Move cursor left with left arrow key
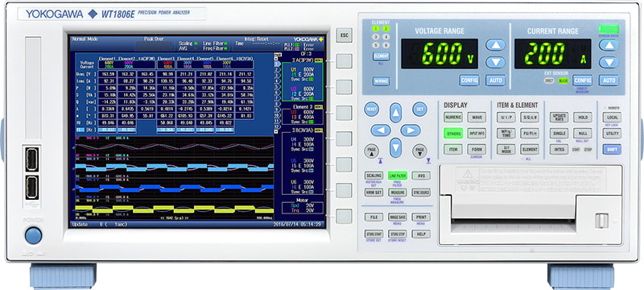 point(381,130)
